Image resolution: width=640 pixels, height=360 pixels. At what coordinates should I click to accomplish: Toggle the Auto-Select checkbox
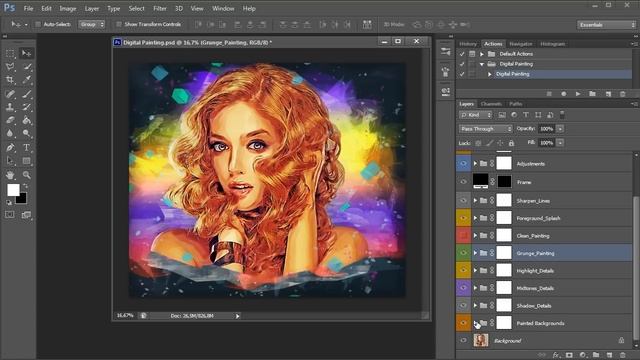click(x=38, y=24)
